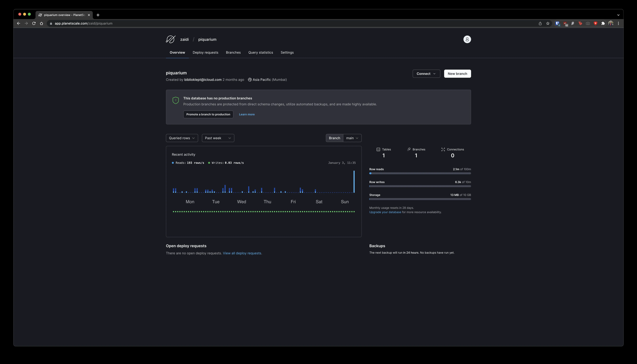Click Promote a branch to production
The width and height of the screenshot is (637, 364).
(208, 114)
